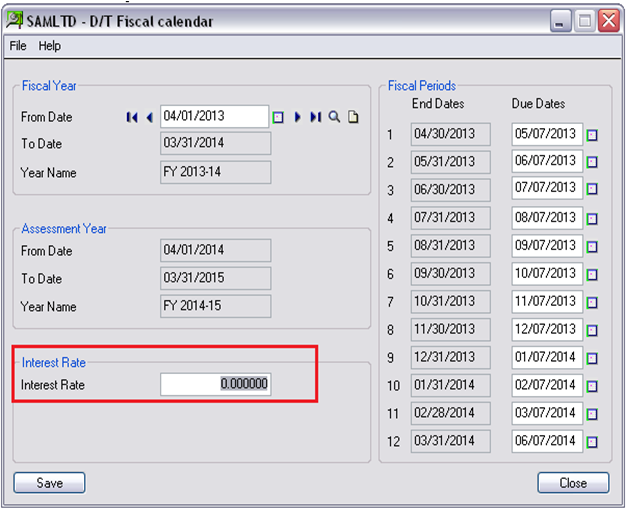
Task: Close window with the red X button
Action: coord(609,20)
